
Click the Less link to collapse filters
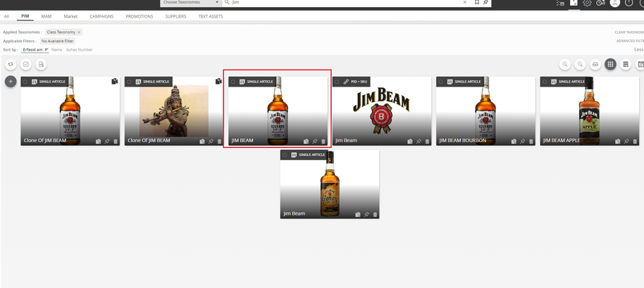[x=638, y=49]
